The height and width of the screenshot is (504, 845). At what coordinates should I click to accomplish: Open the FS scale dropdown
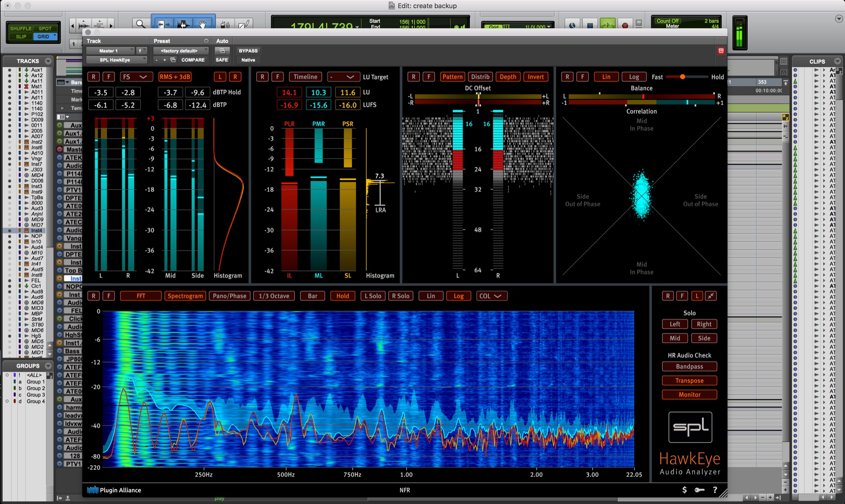click(135, 77)
